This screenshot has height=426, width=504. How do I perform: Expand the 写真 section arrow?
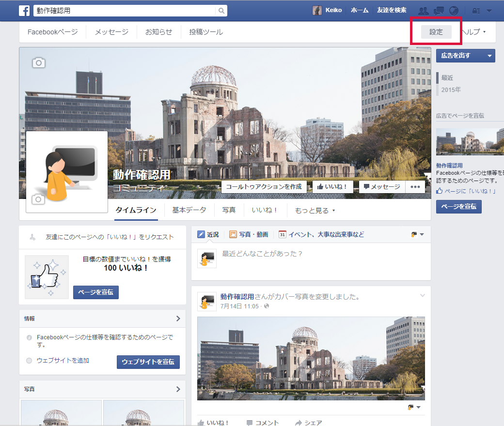[x=178, y=389]
